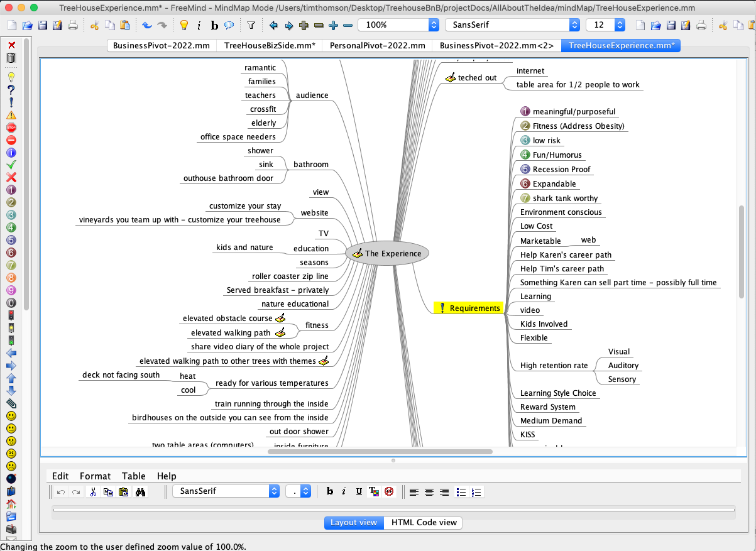Click the yellow lightbulb icon in the top toolbar

coord(184,25)
